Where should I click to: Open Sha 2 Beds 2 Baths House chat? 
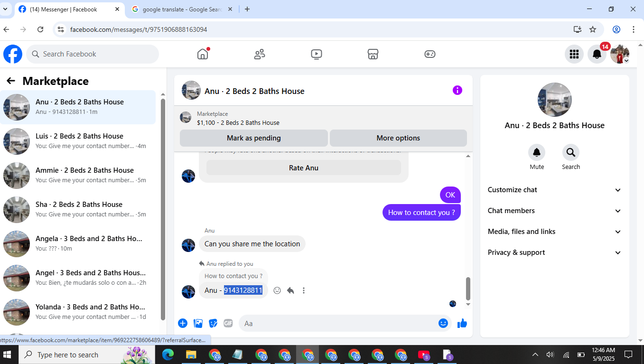coord(78,210)
